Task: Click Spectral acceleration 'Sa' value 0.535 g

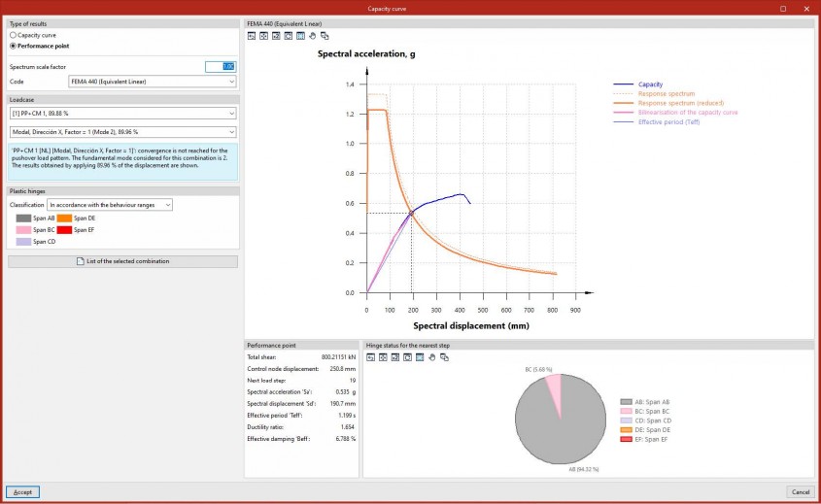Action: [x=346, y=392]
